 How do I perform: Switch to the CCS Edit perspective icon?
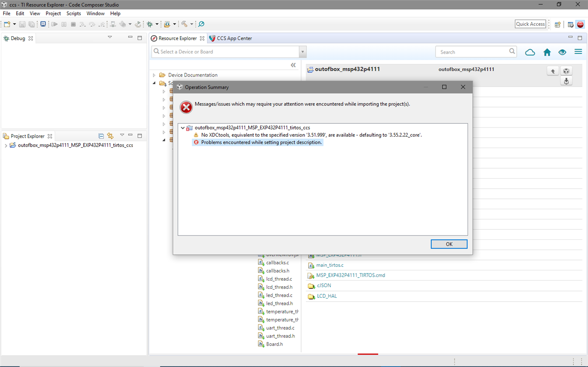pyautogui.click(x=571, y=24)
